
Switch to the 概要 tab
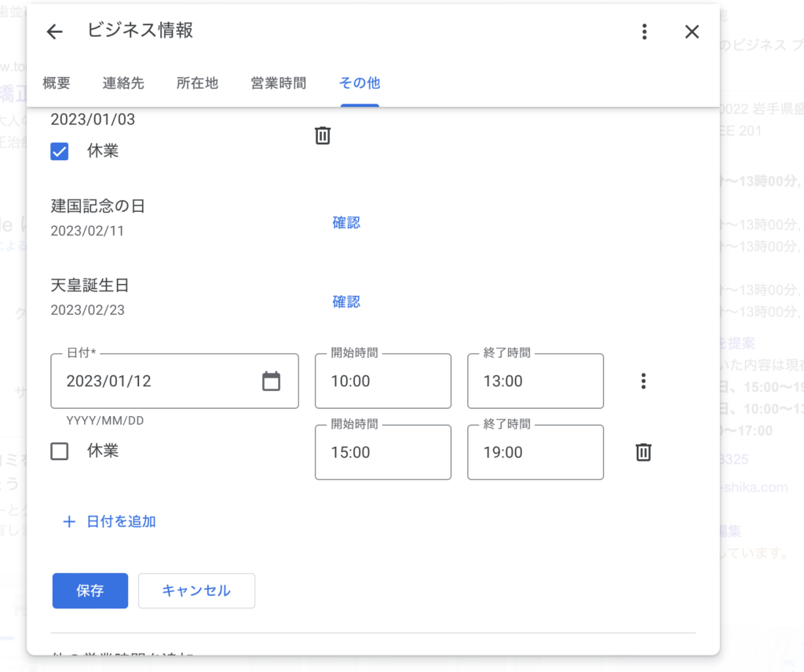click(57, 83)
